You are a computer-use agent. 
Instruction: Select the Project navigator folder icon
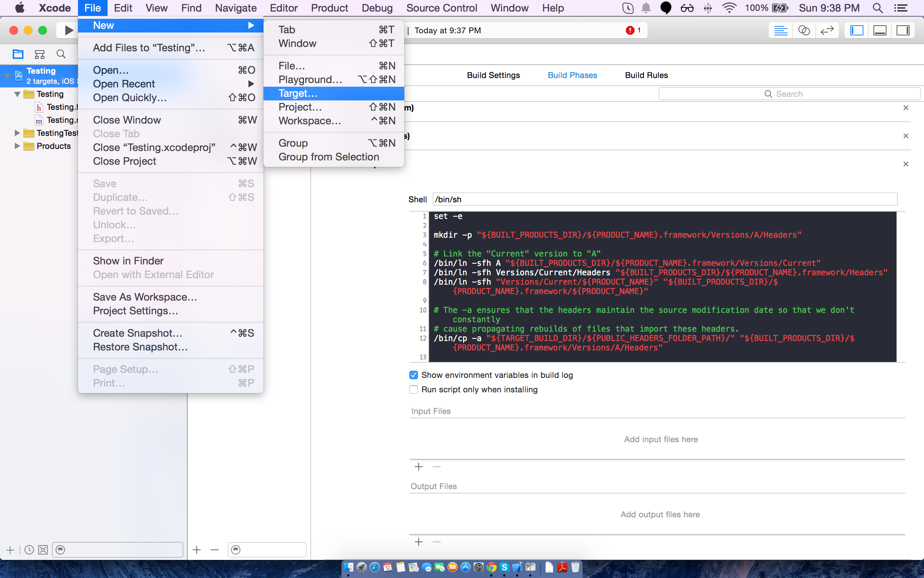tap(18, 54)
